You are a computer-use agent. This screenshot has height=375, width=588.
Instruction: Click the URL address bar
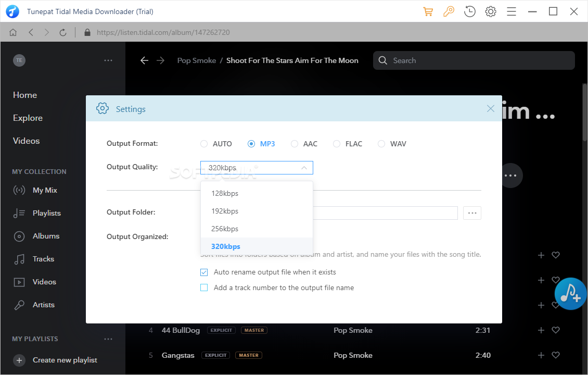(x=163, y=32)
